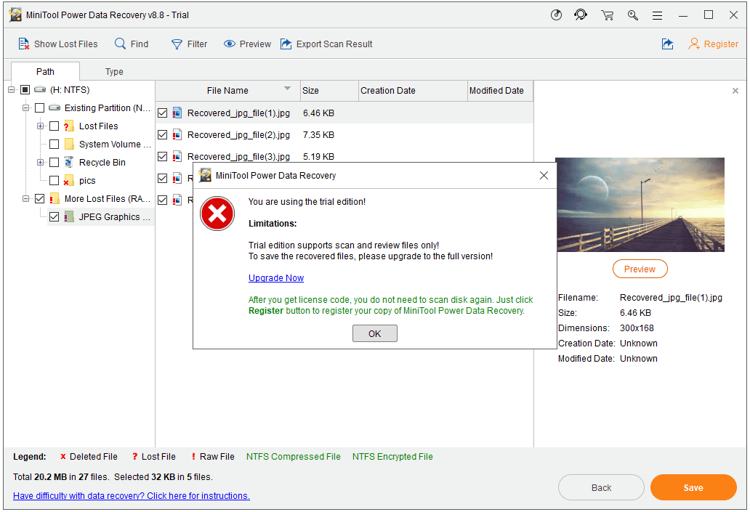Collapse the Existing Partition node
750x512 pixels.
pyautogui.click(x=26, y=108)
